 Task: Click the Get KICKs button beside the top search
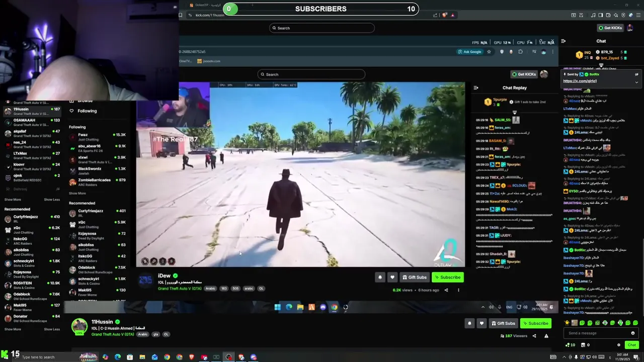(610, 28)
